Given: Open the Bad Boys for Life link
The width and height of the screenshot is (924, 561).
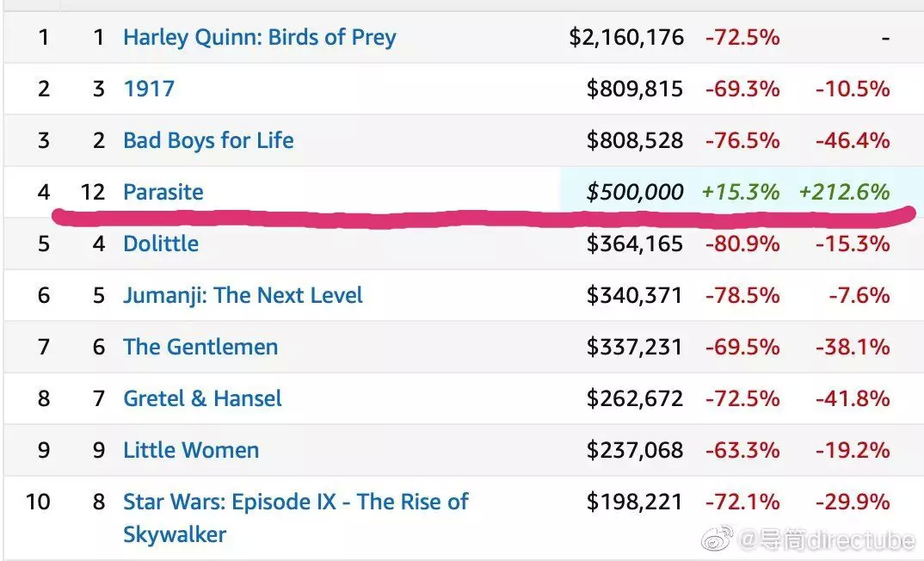Looking at the screenshot, I should click(208, 140).
